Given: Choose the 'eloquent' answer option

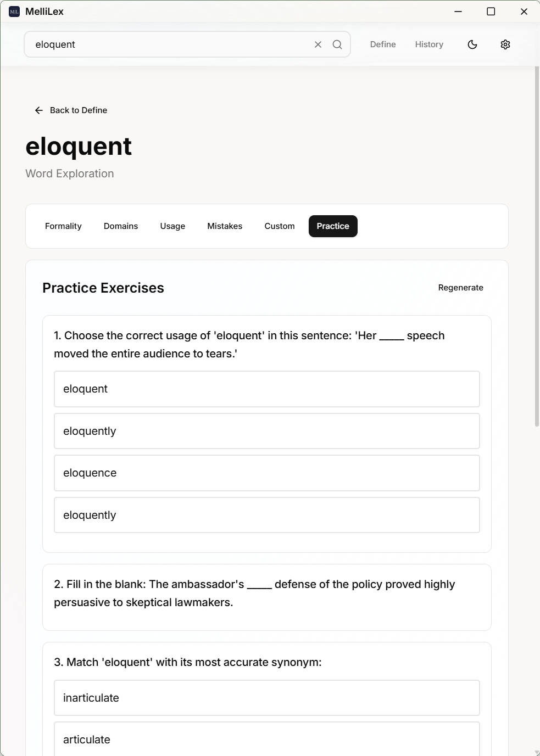Looking at the screenshot, I should [267, 389].
